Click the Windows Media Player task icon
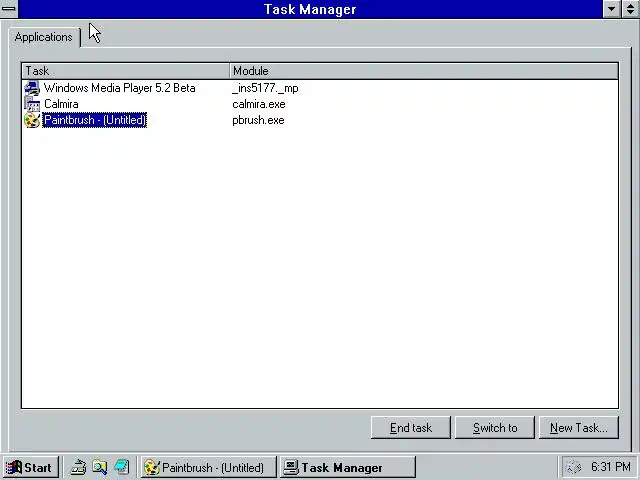Screen dimensions: 640x480 click(x=32, y=88)
